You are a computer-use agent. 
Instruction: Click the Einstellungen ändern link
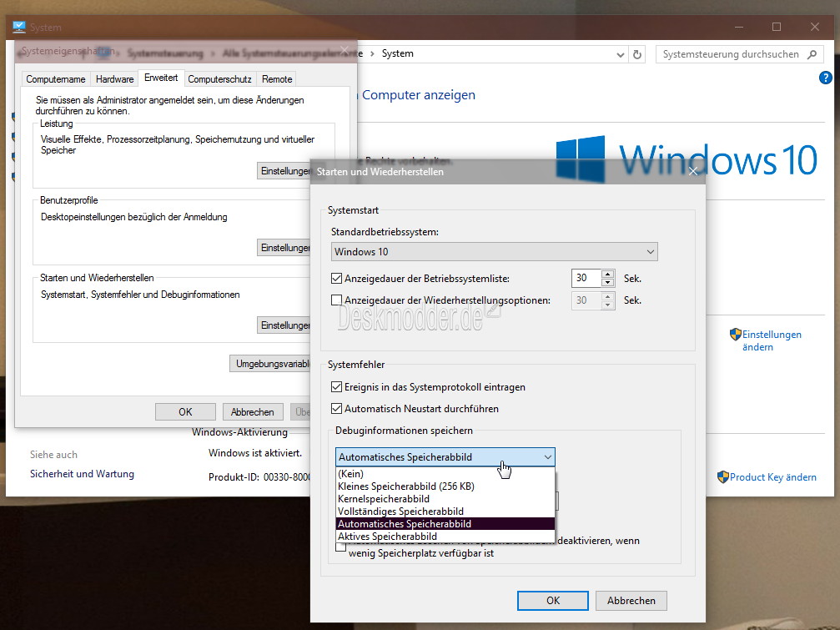pos(772,340)
